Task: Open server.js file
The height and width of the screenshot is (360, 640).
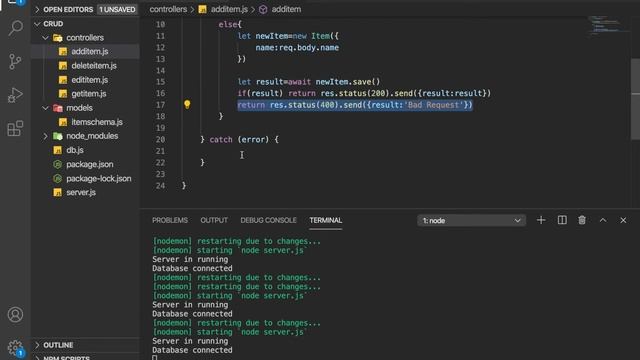Action: [x=81, y=192]
